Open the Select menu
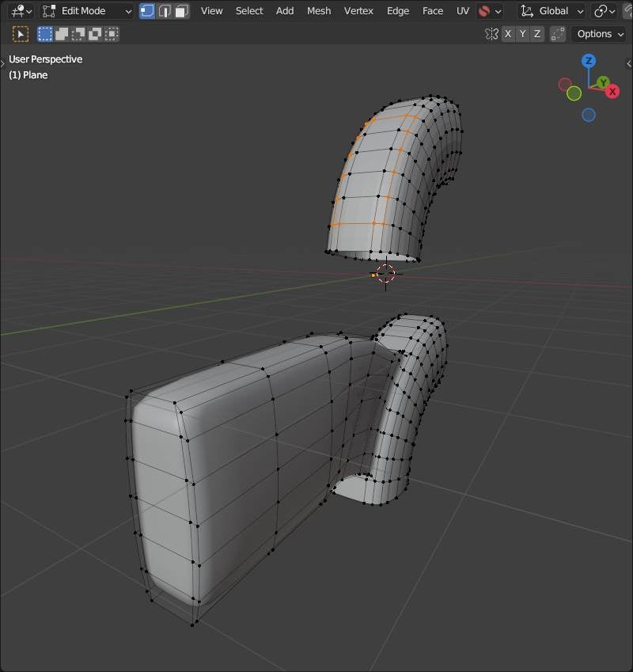Image resolution: width=633 pixels, height=672 pixels. click(x=249, y=11)
